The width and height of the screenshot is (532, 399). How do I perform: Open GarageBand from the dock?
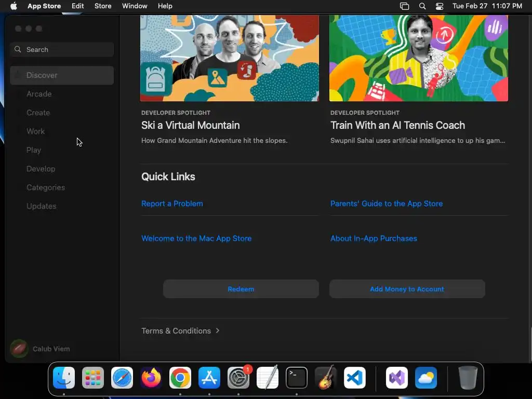coord(326,378)
